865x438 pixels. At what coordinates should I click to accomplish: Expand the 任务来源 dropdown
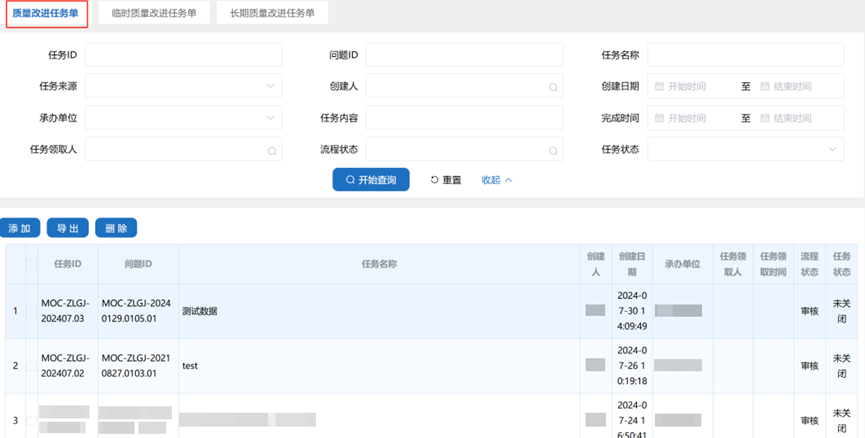point(184,87)
